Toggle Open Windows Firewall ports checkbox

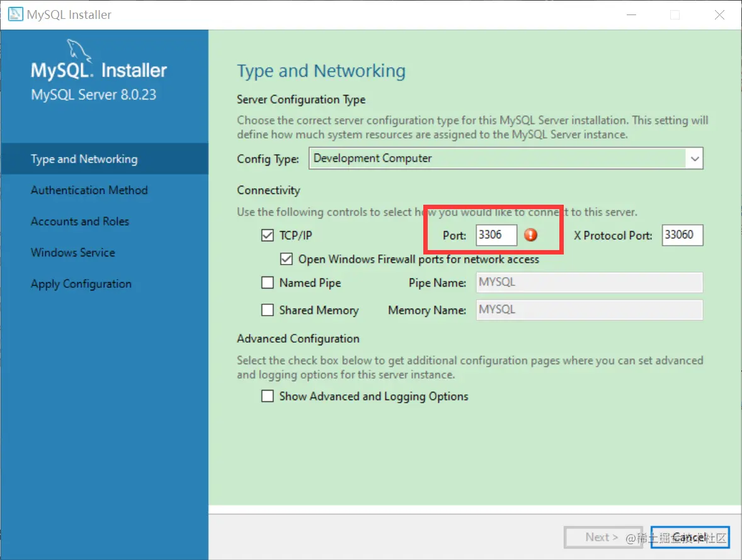pyautogui.click(x=286, y=259)
